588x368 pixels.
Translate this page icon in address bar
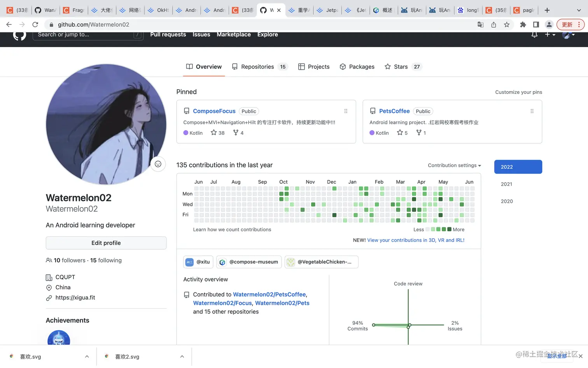point(481,25)
